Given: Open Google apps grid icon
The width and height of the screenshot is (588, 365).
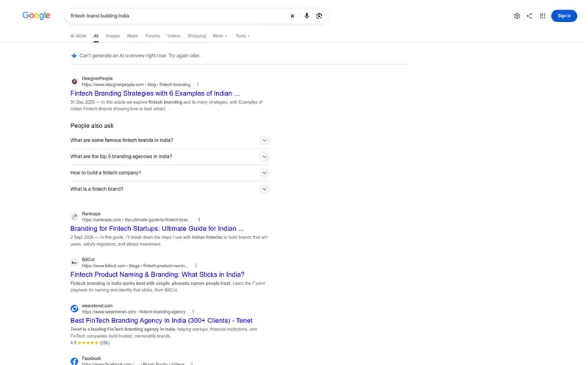Looking at the screenshot, I should pyautogui.click(x=542, y=15).
